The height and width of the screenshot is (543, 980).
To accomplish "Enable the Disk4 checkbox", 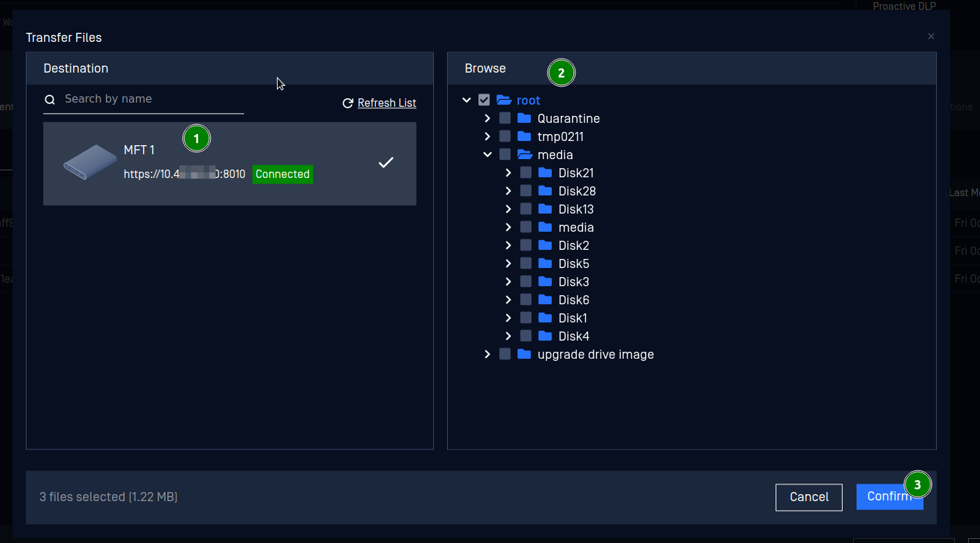I will (x=526, y=336).
